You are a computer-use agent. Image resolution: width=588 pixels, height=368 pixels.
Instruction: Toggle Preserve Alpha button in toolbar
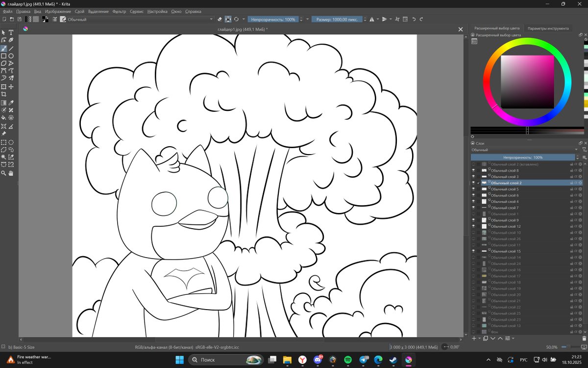tap(228, 19)
